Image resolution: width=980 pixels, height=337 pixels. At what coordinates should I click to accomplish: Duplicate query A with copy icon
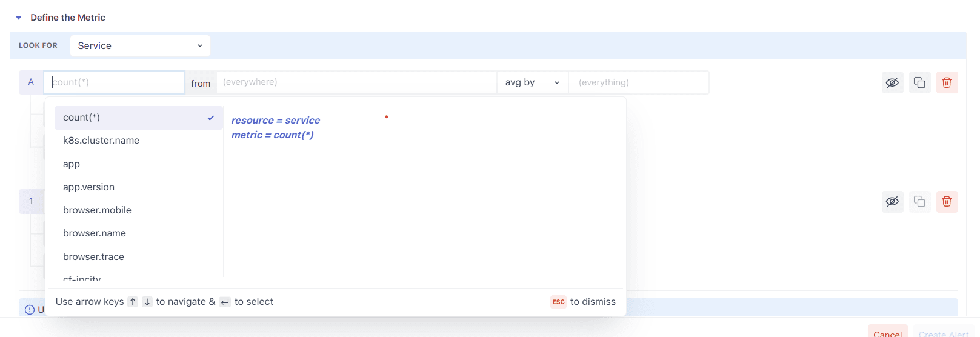[919, 82]
